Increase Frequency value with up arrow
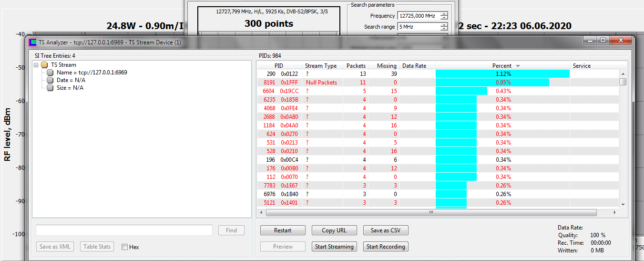This screenshot has height=261, width=644. (x=444, y=13)
